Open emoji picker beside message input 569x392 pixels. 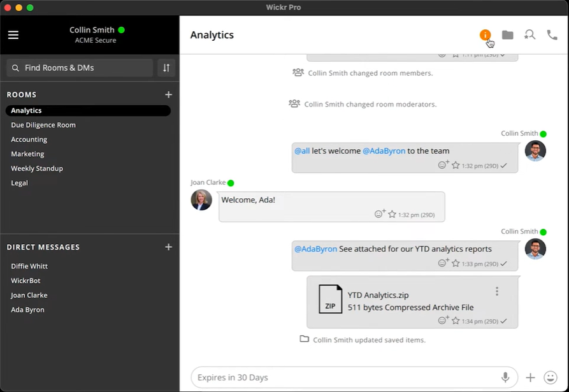(x=551, y=377)
